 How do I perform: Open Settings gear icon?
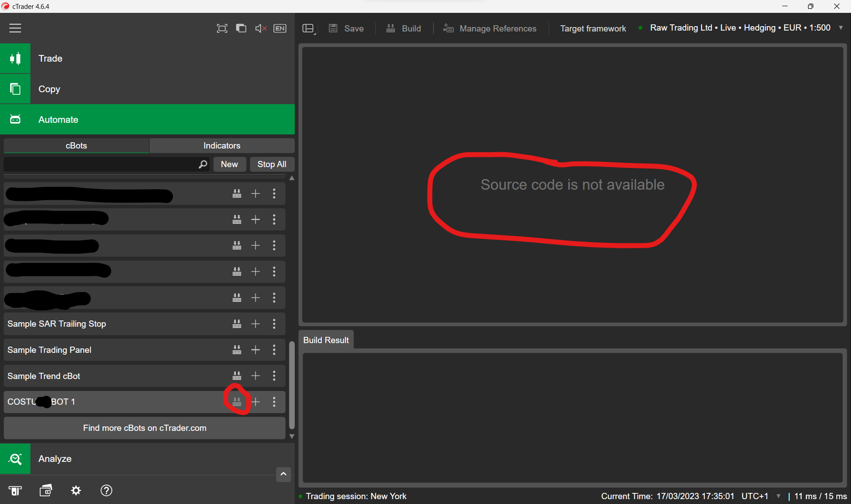(76, 490)
